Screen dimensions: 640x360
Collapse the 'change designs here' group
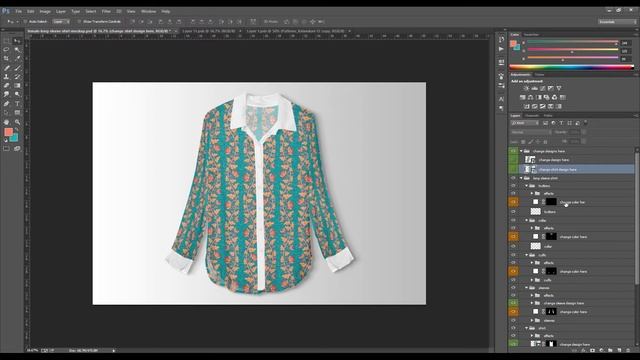(x=521, y=151)
